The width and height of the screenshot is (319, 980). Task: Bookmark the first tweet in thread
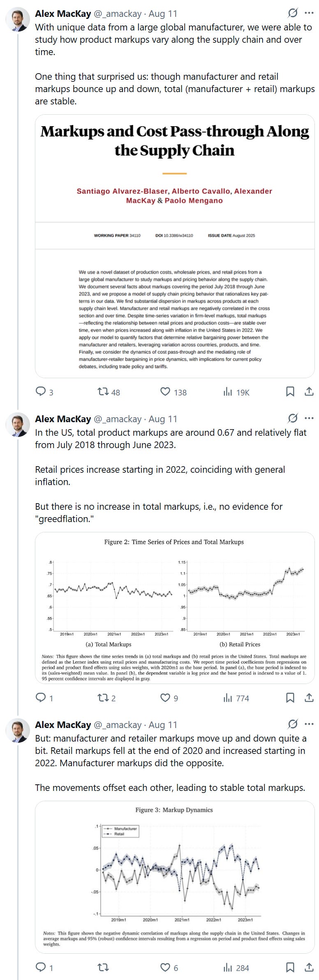coord(290,392)
